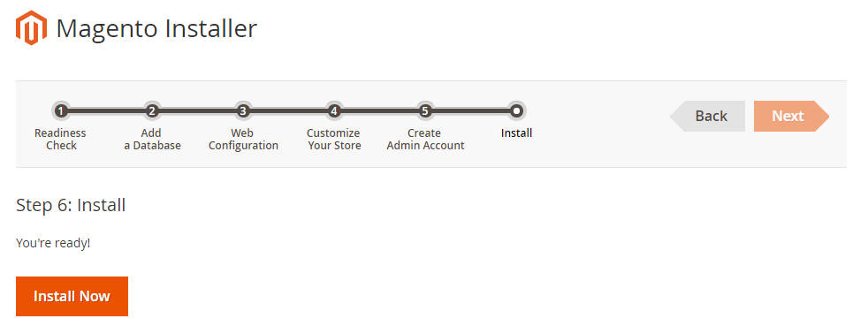Image resolution: width=868 pixels, height=326 pixels.
Task: Click the Back arrow button
Action: click(707, 117)
